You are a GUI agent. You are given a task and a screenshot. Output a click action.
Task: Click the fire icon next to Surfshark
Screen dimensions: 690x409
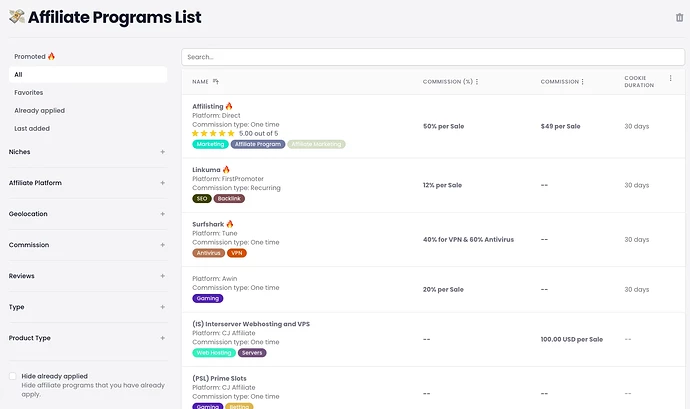[x=229, y=224]
